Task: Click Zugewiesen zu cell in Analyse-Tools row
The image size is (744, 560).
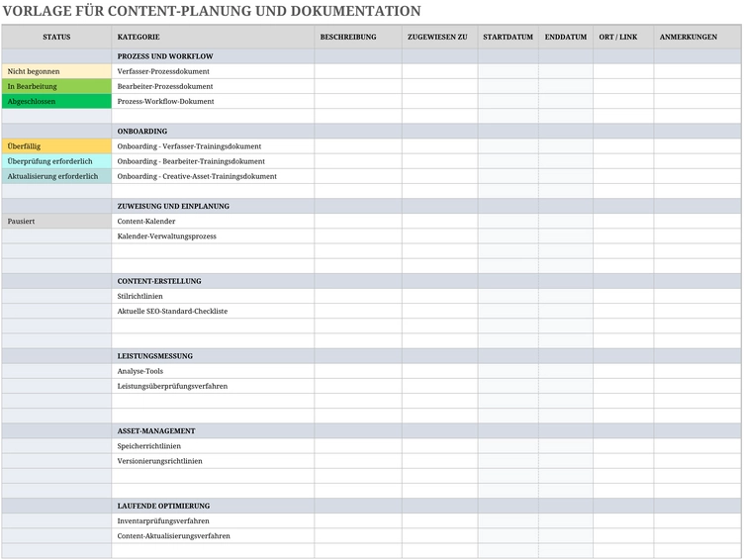Action: point(440,371)
